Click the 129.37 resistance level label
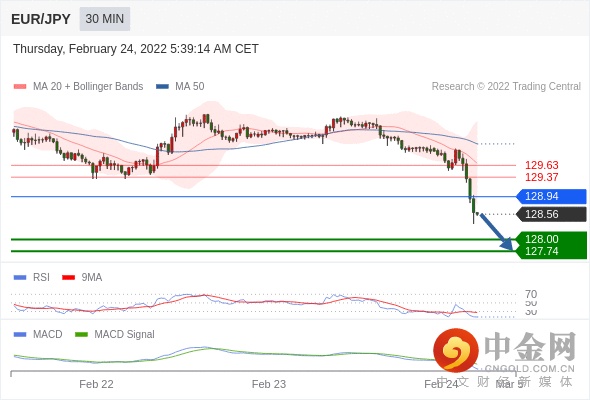Viewport: 590px width, 400px height. coord(541,177)
